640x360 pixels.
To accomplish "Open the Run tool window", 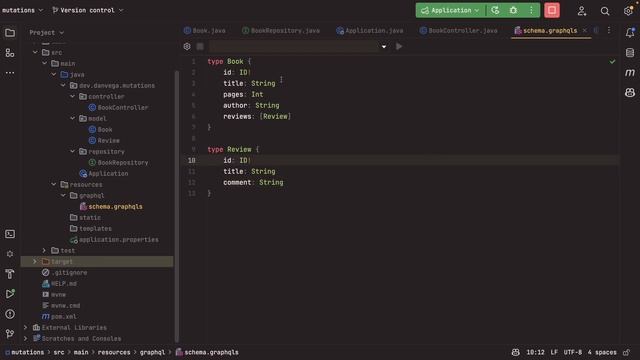I will coord(10,294).
